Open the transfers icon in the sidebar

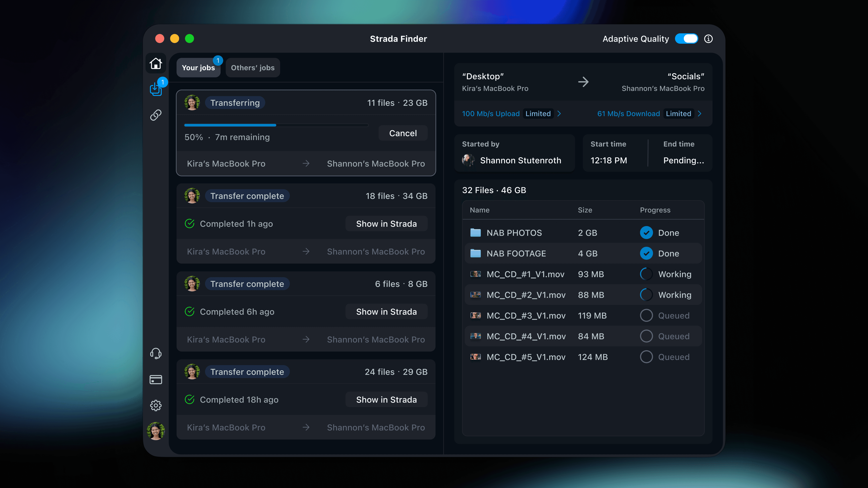click(156, 89)
